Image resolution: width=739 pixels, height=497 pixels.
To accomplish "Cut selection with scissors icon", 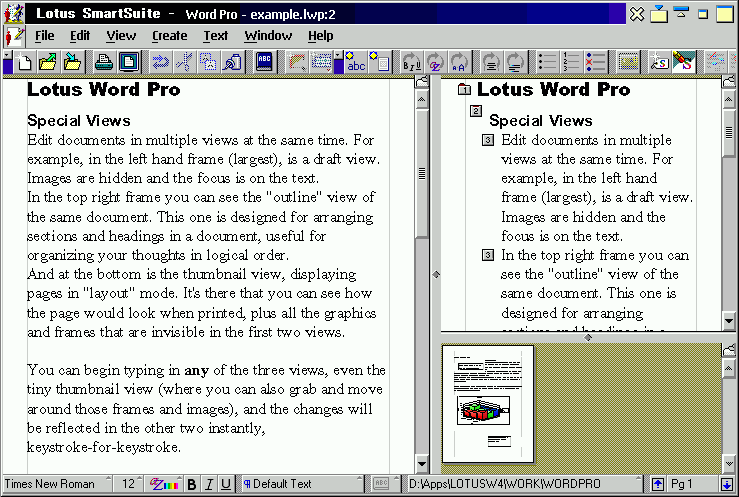I will pyautogui.click(x=184, y=62).
